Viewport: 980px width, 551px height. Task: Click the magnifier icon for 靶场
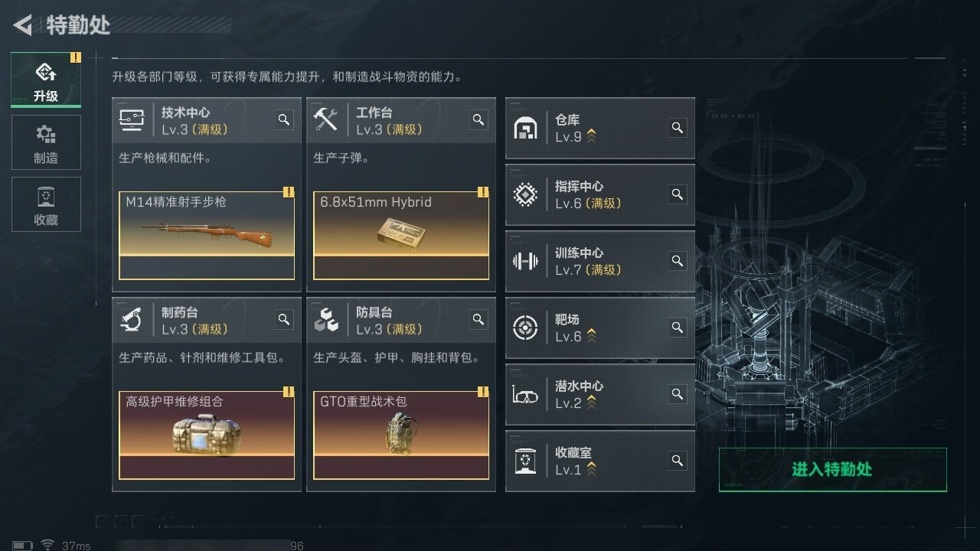point(678,328)
